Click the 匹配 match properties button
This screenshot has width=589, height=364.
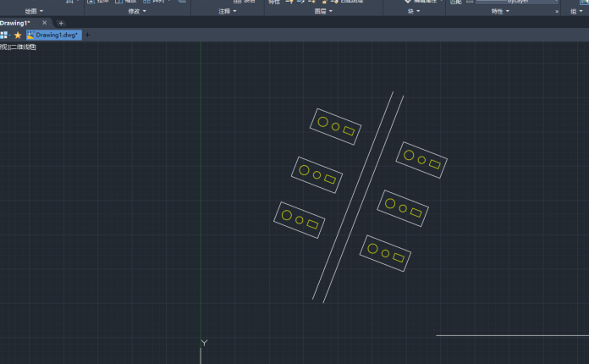(456, 3)
